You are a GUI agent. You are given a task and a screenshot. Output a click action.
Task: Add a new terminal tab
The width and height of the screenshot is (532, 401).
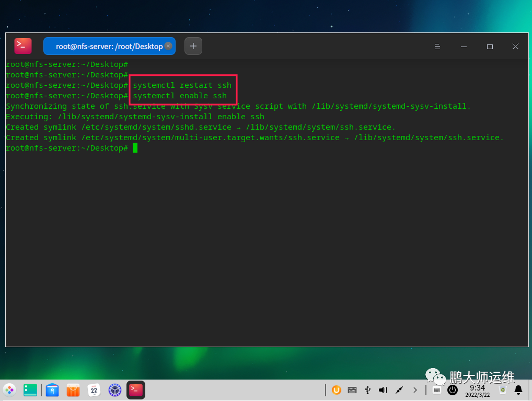(193, 46)
